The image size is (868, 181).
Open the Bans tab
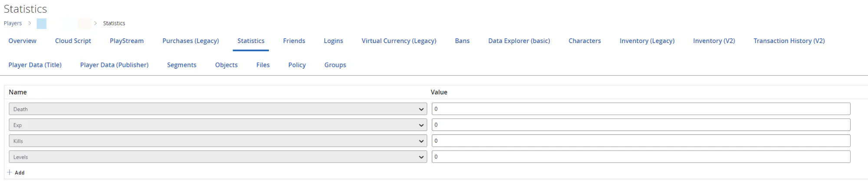(x=462, y=41)
